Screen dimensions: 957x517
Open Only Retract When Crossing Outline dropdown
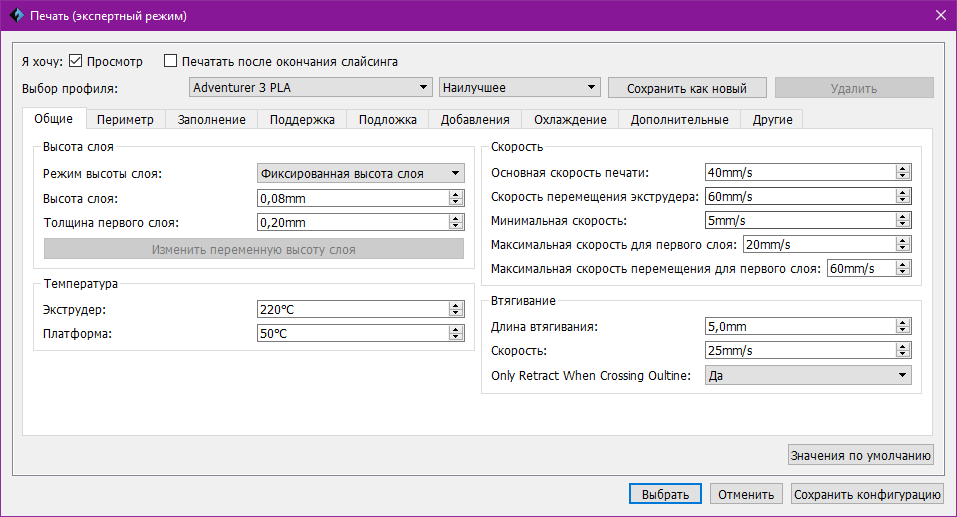click(808, 376)
